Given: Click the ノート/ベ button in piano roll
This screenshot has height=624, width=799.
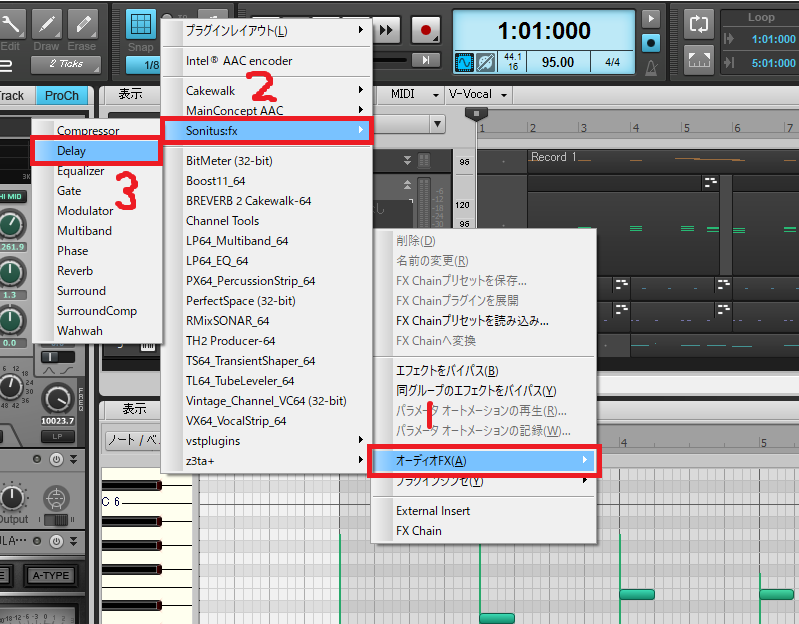Looking at the screenshot, I should (x=134, y=440).
